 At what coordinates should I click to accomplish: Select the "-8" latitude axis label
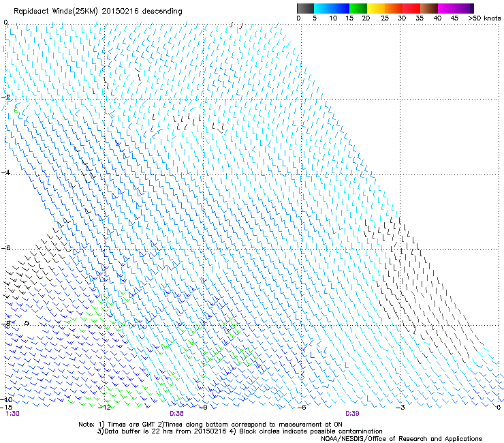point(5,323)
